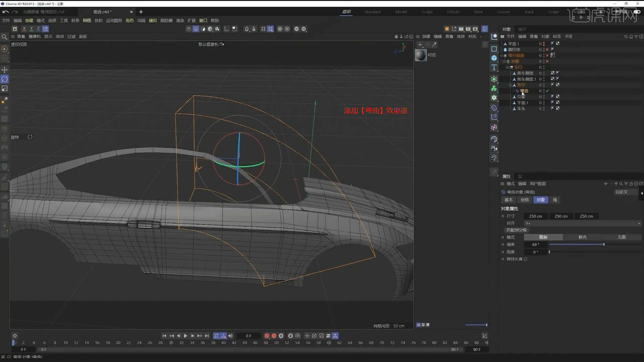Click the Undo arrow icon
The image size is (644, 362).
[5, 12]
